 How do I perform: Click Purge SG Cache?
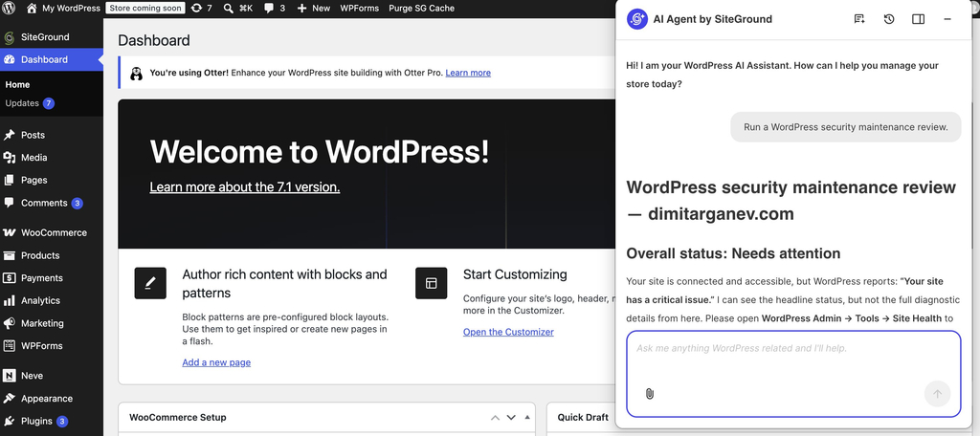[x=421, y=8]
